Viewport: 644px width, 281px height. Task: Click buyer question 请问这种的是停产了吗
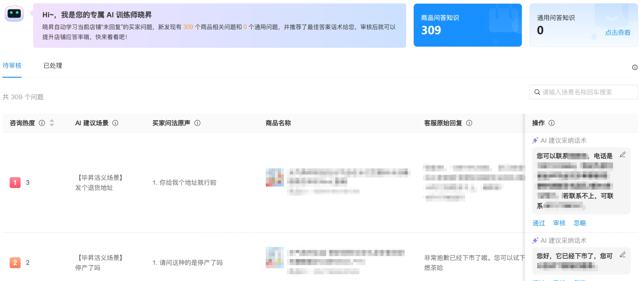point(188,263)
